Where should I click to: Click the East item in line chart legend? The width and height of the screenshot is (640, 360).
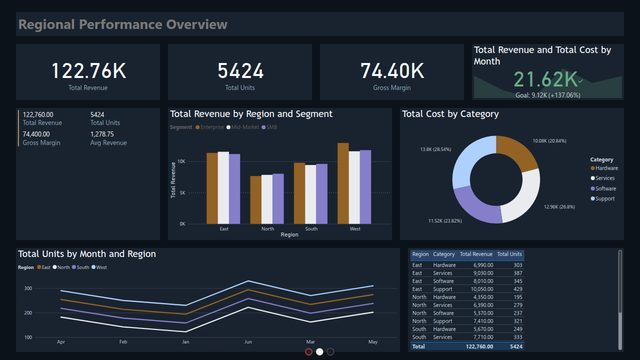(43, 267)
